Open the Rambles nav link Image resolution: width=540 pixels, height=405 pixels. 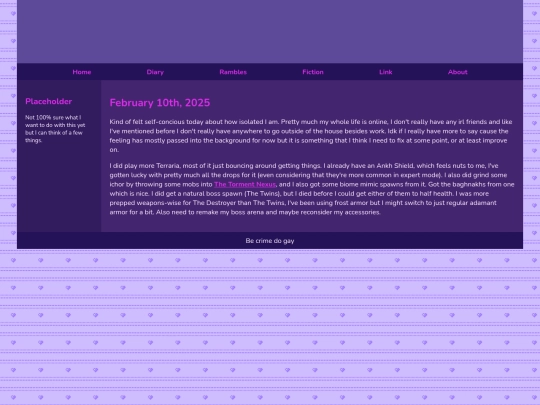click(x=233, y=72)
